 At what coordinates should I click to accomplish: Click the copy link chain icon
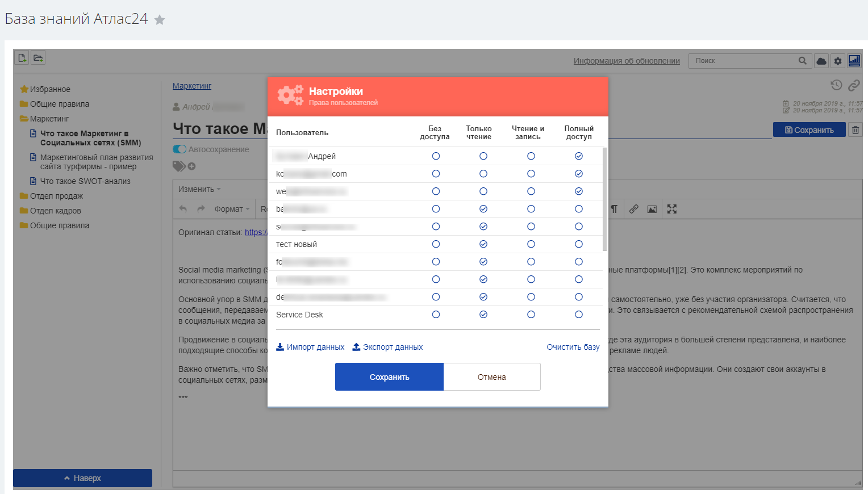coord(854,85)
